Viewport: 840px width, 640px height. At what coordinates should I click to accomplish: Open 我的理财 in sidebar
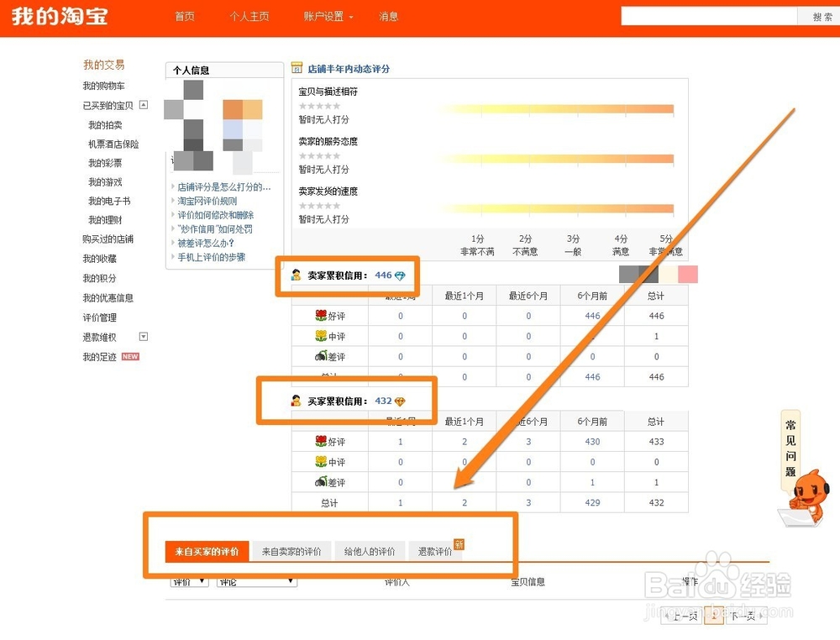point(105,220)
